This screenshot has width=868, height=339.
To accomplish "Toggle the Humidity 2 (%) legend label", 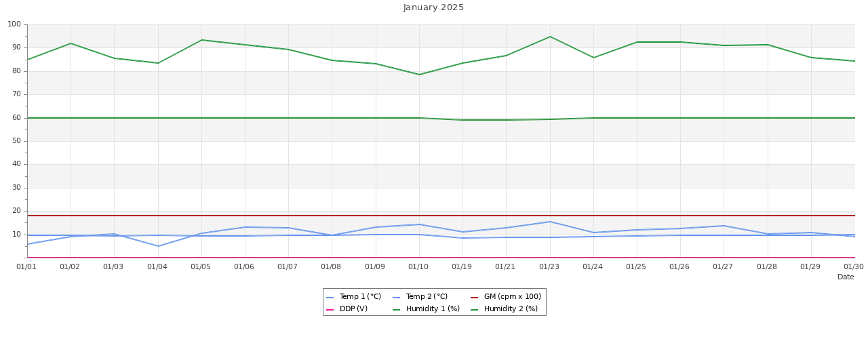I will click(511, 309).
